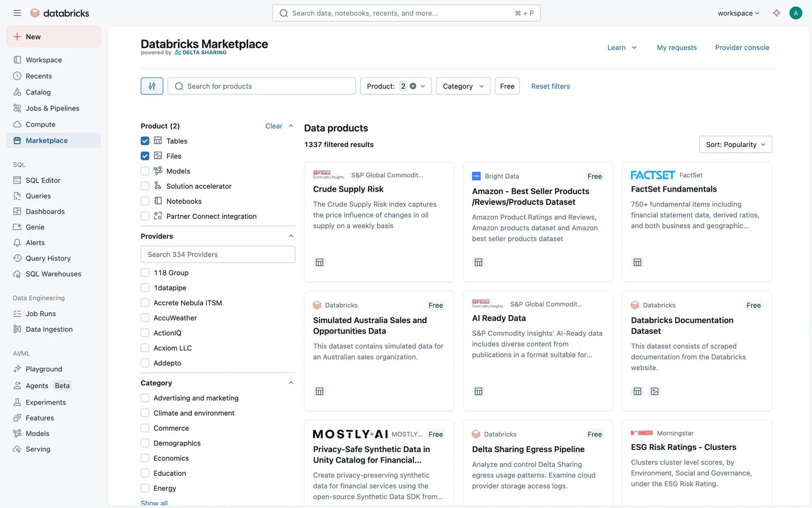Remove the Product filter via x icon
This screenshot has width=812, height=508.
413,86
